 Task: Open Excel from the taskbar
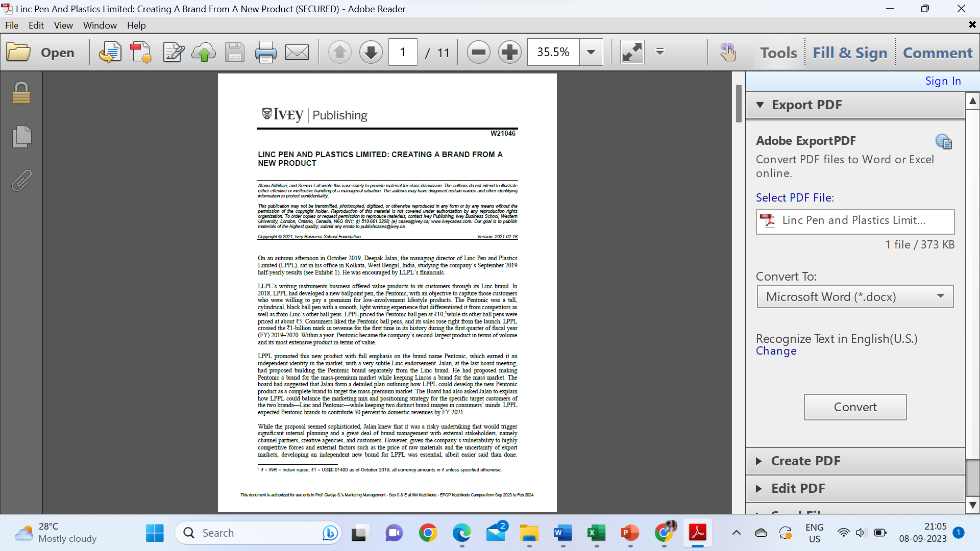[x=596, y=532]
